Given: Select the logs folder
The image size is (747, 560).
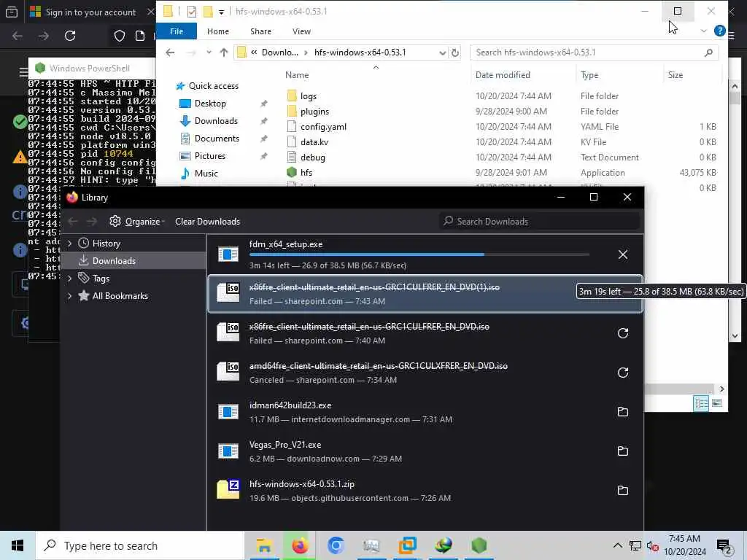Looking at the screenshot, I should click(x=309, y=96).
